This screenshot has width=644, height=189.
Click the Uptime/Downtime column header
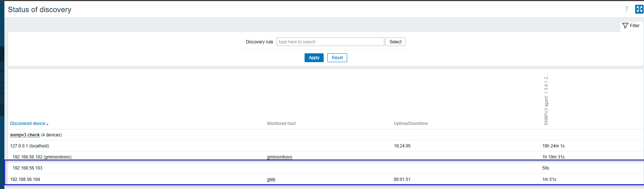coord(410,124)
